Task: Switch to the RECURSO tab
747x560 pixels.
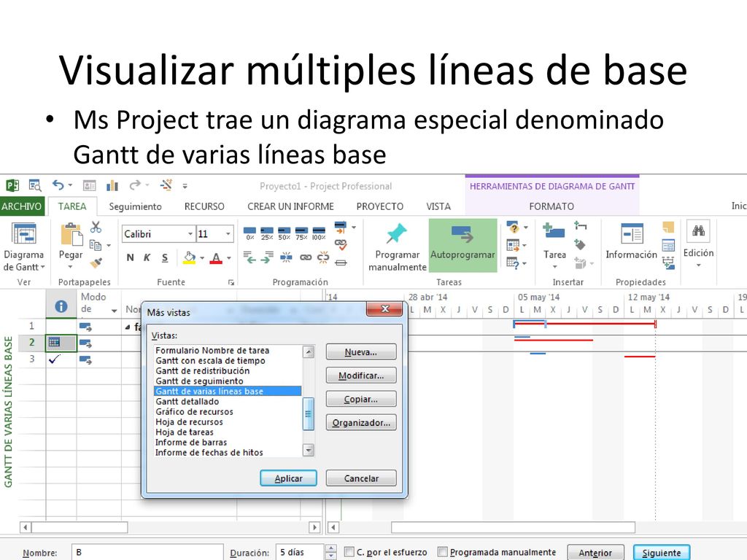Action: [x=204, y=206]
